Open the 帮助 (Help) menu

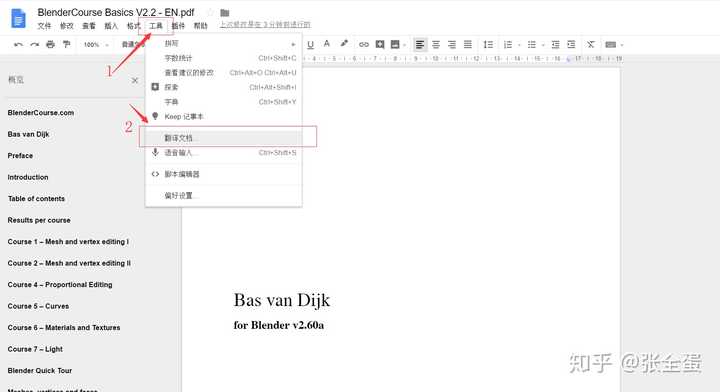(x=201, y=26)
